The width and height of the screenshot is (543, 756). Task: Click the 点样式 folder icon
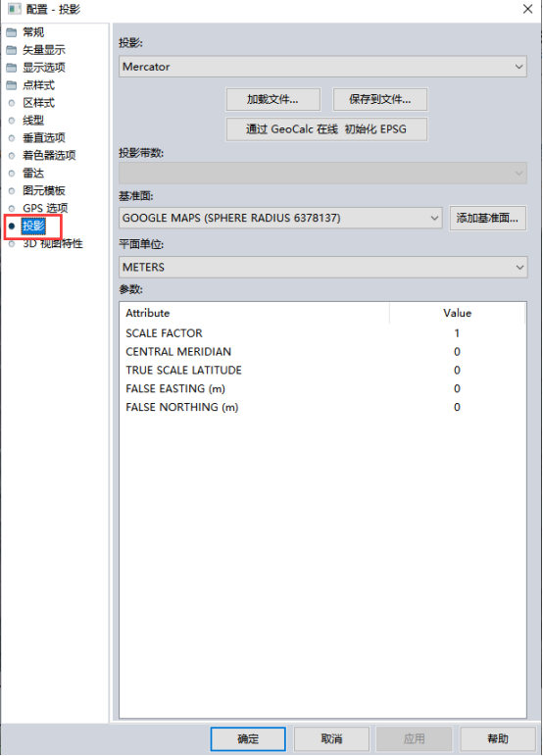12,85
